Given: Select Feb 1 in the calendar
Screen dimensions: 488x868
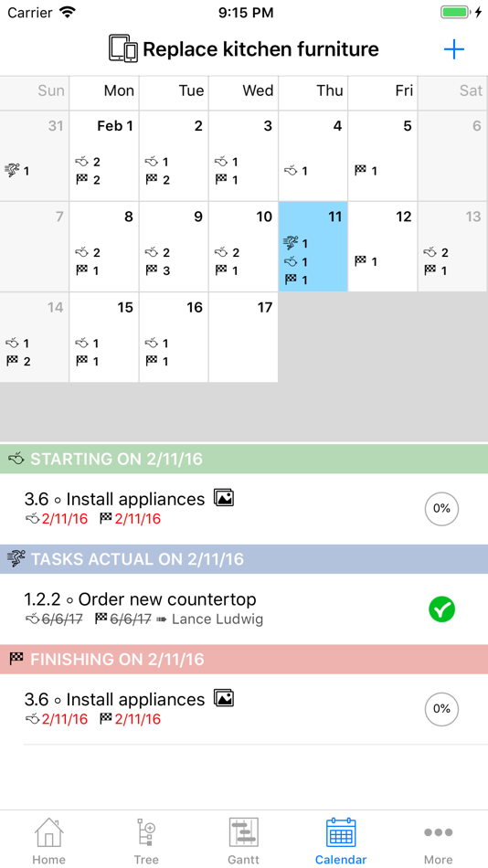Looking at the screenshot, I should 104,155.
